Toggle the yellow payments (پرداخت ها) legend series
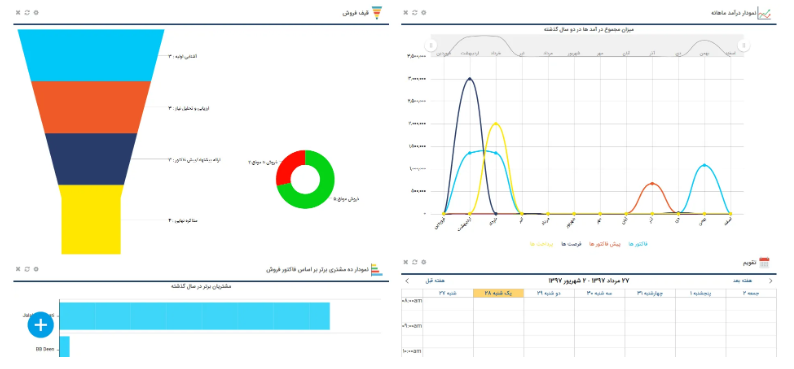 coord(541,244)
